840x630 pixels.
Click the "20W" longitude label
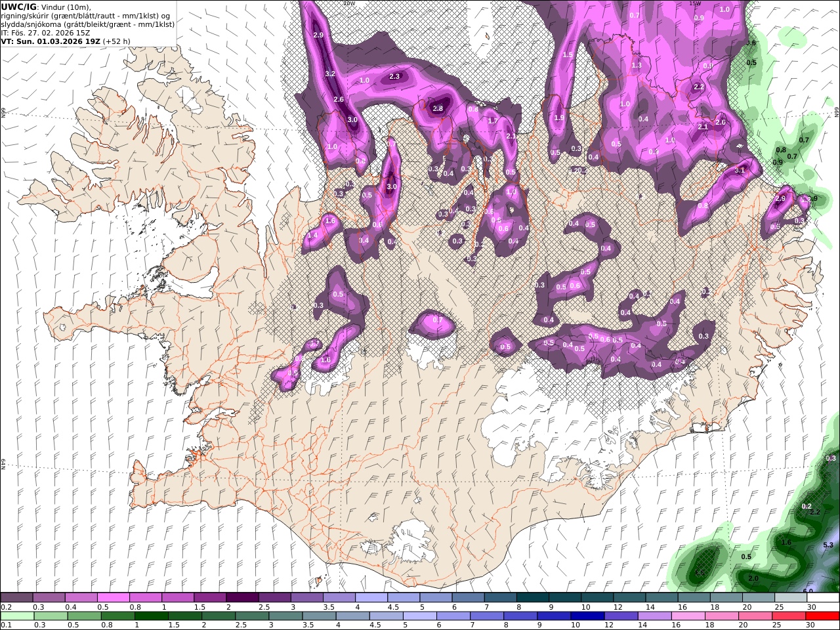click(x=348, y=3)
